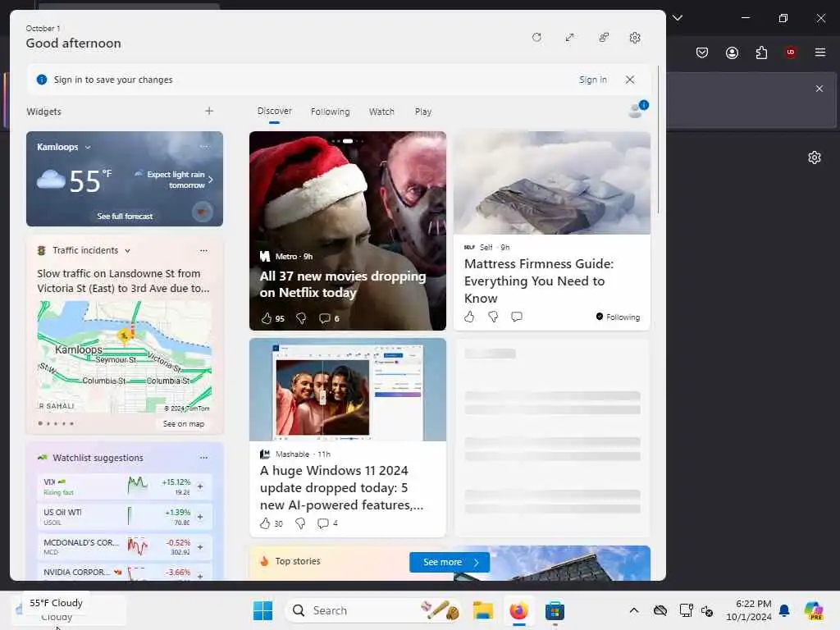Add VIX to watchlist

tap(200, 486)
